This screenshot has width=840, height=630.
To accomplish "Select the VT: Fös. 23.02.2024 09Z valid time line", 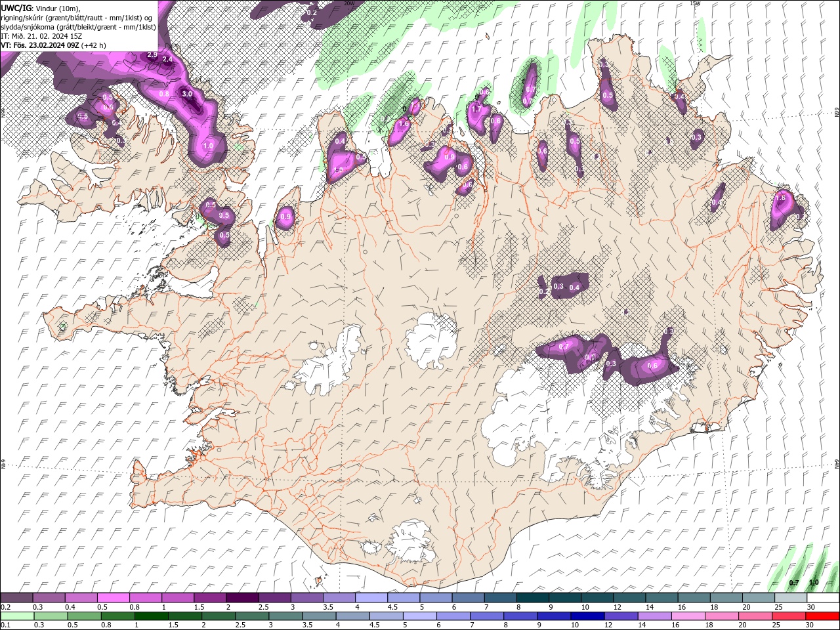I will coord(54,45).
